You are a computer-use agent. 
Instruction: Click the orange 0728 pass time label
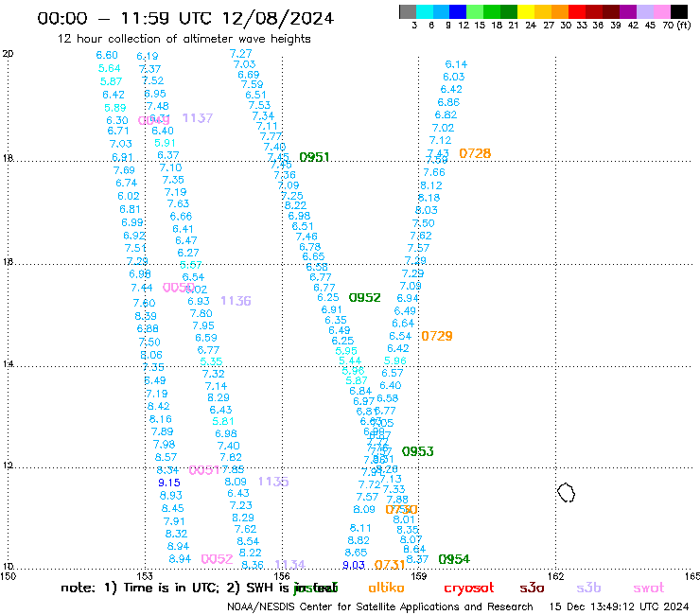[x=475, y=153]
